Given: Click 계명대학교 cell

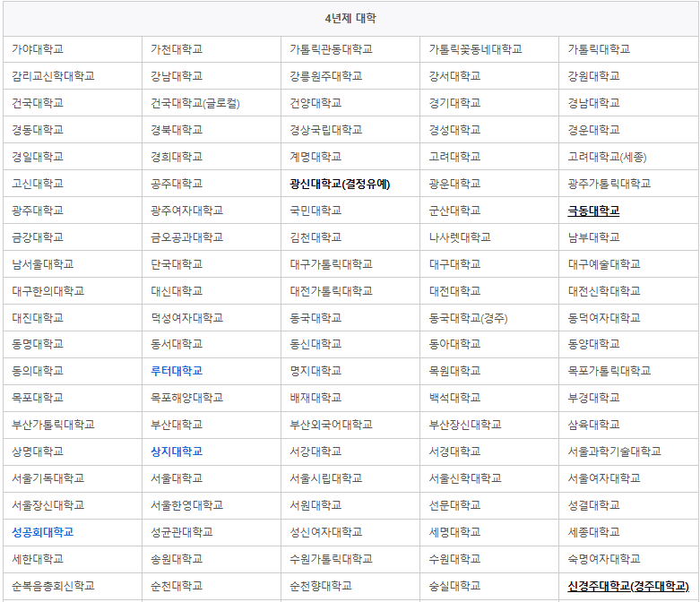Looking at the screenshot, I should tap(350, 156).
